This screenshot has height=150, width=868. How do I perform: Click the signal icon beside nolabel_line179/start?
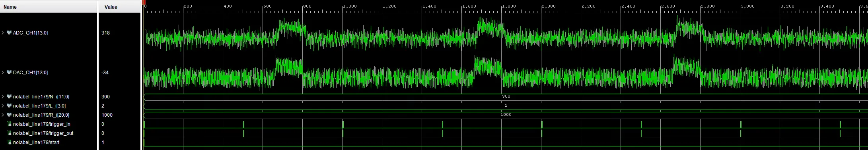pyautogui.click(x=9, y=142)
